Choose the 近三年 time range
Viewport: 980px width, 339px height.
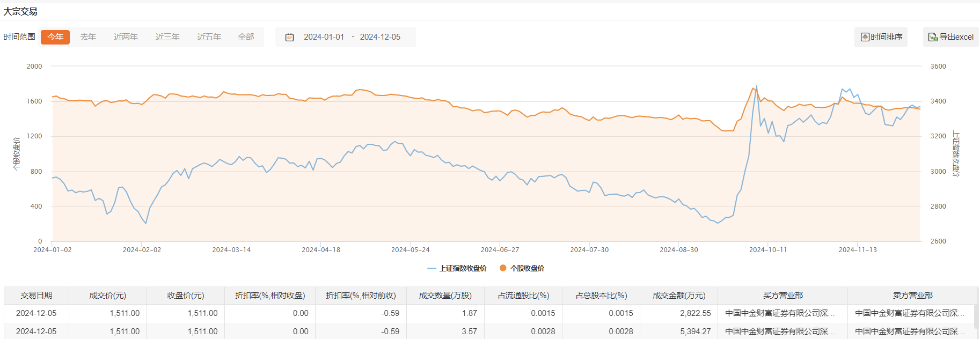tap(167, 37)
